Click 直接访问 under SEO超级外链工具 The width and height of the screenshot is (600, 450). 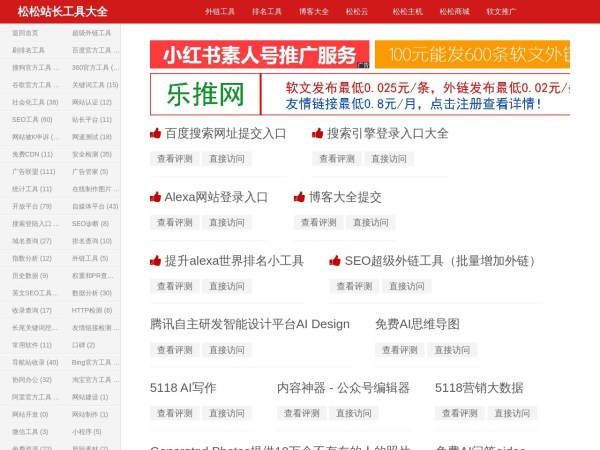pos(407,286)
